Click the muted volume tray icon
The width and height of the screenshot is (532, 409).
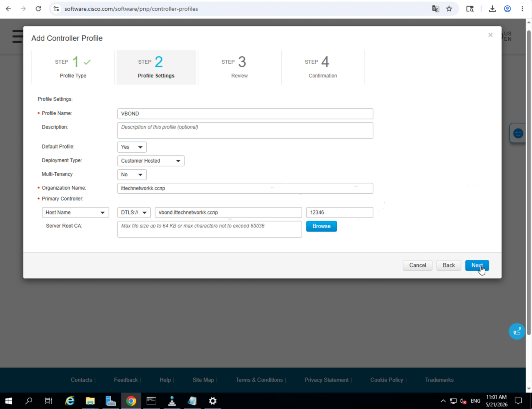463,401
